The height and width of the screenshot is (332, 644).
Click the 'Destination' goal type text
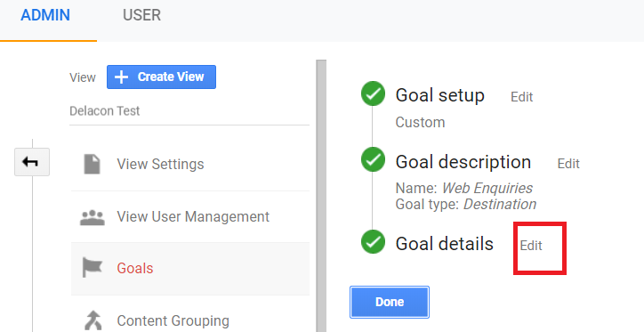click(500, 204)
